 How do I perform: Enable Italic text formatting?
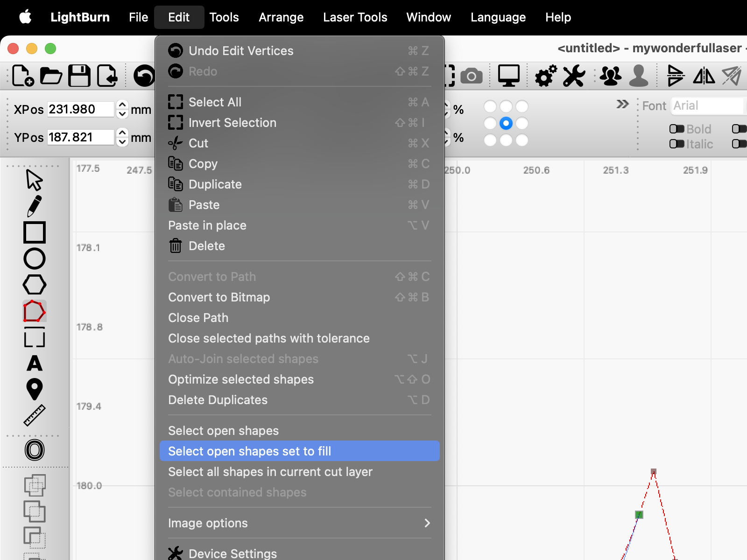tap(677, 144)
